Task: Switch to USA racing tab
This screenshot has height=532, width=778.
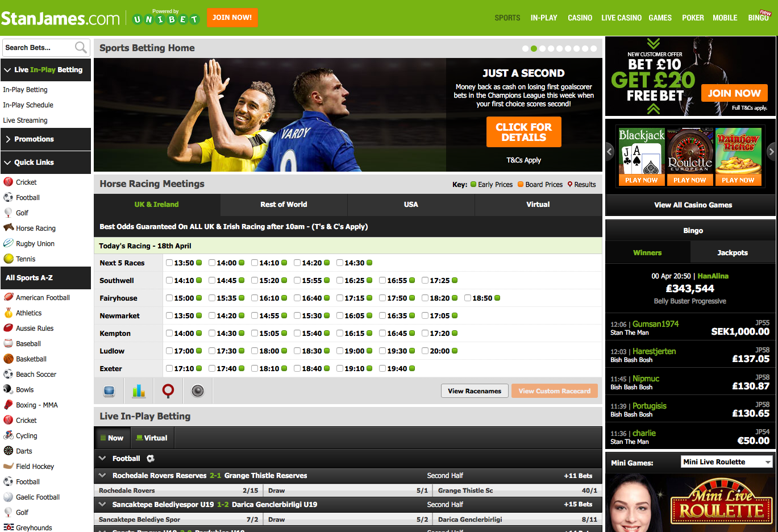Action: click(x=411, y=205)
